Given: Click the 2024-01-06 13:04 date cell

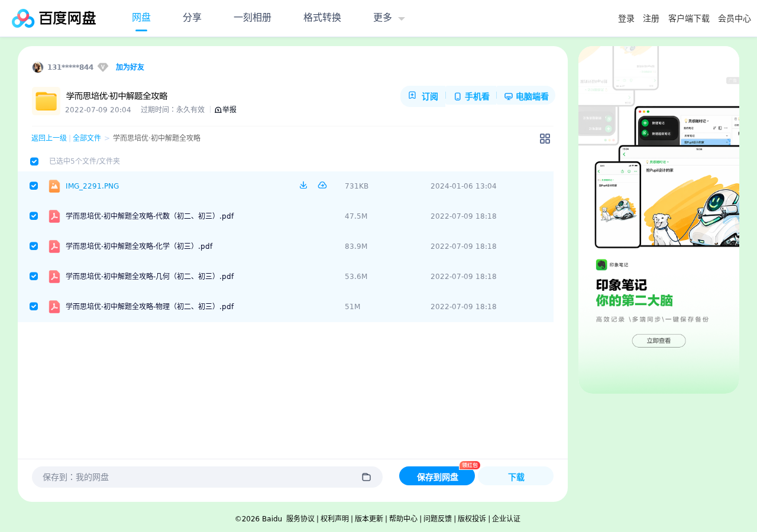Looking at the screenshot, I should click(x=464, y=186).
